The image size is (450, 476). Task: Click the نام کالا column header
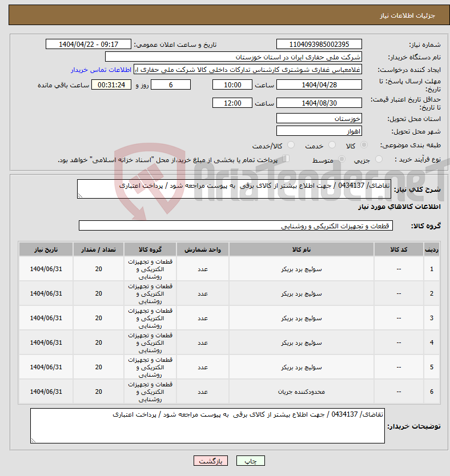click(301, 249)
